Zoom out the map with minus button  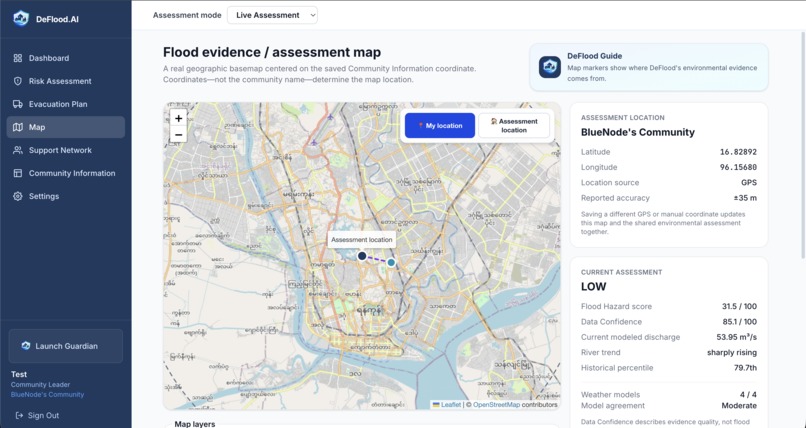[178, 135]
